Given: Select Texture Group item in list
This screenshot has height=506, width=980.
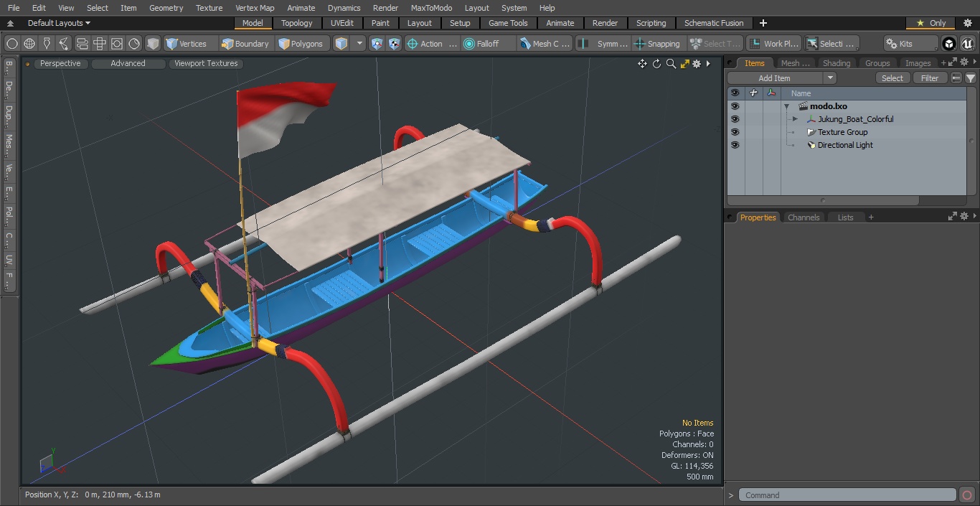Looking at the screenshot, I should [842, 132].
